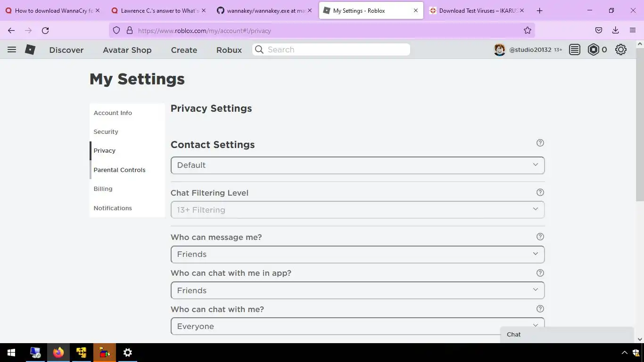Open Parental Controls settings section
644x362 pixels.
coord(120,170)
